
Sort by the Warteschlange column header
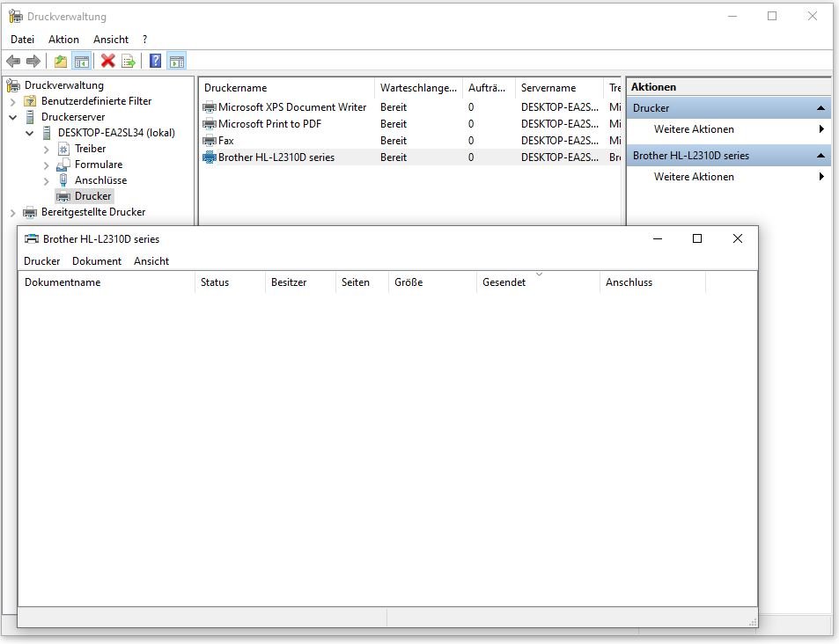(x=418, y=88)
